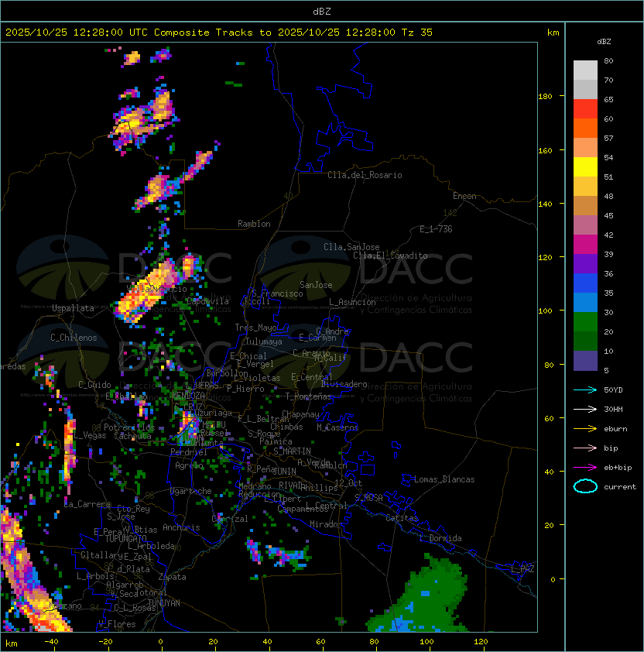Viewport: 644px width, 652px height.
Task: Click the 'Tres_Mayo' map label
Action: pyautogui.click(x=255, y=328)
